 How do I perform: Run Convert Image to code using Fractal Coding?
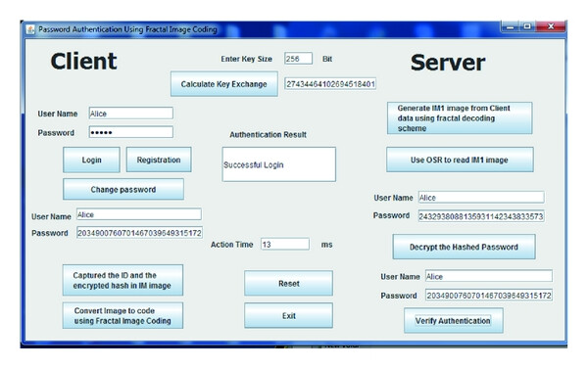(122, 316)
